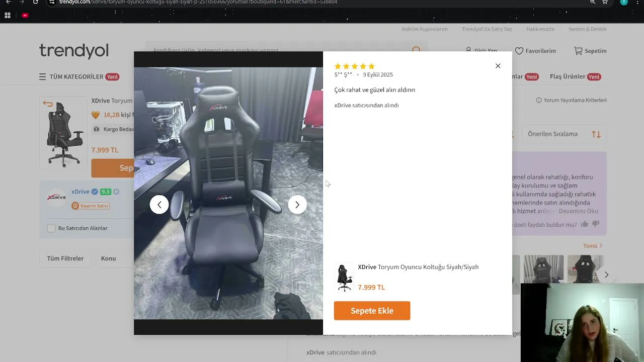Show the previous review photo
This screenshot has height=362, width=644.
click(x=159, y=205)
